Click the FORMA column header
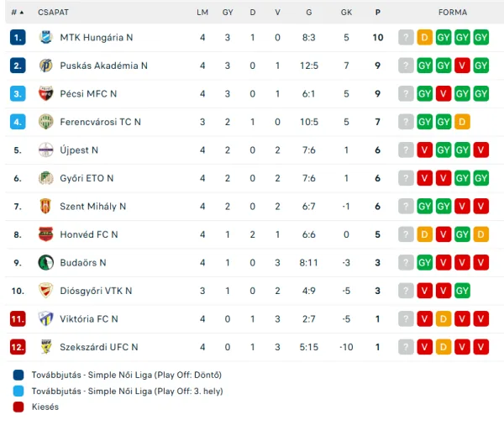Screen dimensions: 504x436 (453, 13)
